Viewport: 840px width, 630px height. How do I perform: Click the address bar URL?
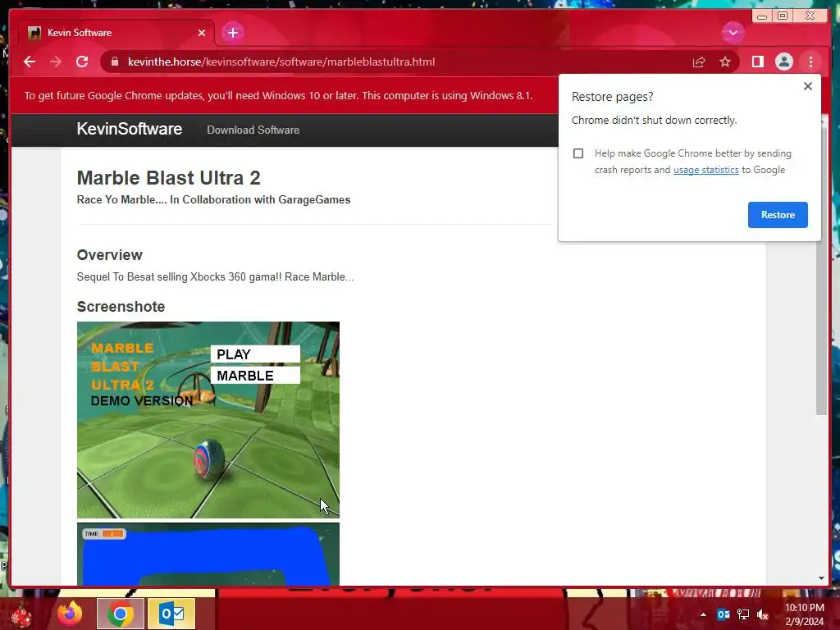(281, 62)
